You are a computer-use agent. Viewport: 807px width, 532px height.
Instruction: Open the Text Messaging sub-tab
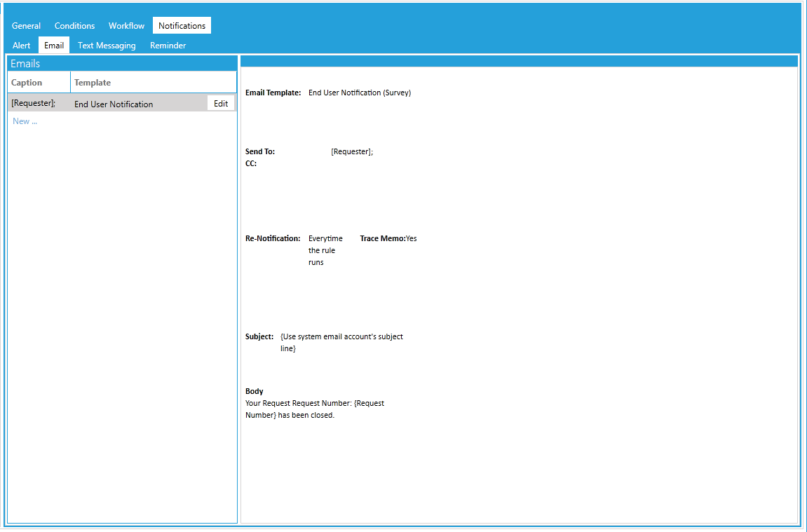[x=107, y=46]
